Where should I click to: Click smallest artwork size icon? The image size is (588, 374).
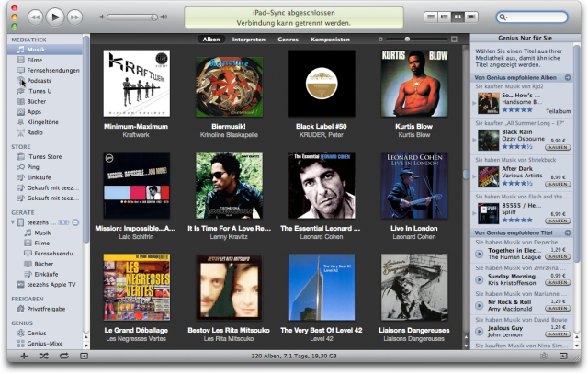[380, 39]
